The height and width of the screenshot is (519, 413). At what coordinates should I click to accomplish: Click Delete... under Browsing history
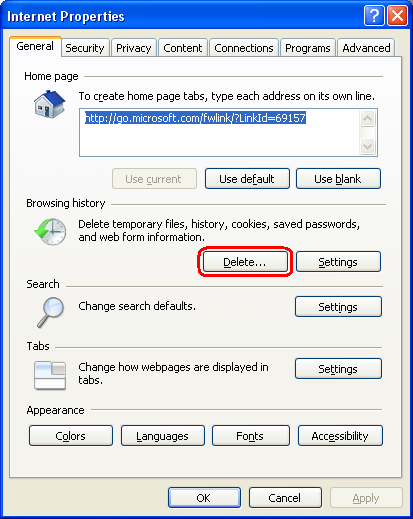point(245,262)
